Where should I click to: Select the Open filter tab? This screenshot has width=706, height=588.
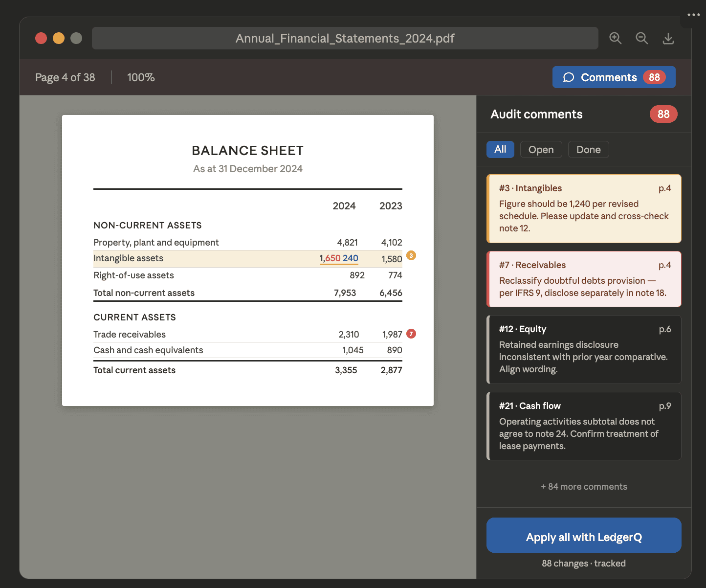click(x=541, y=150)
